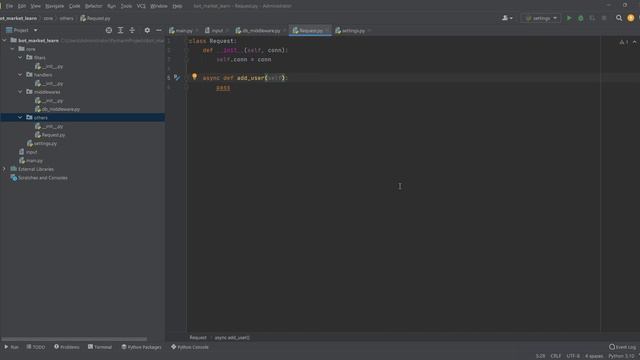
Task: Open the Code menu
Action: tap(75, 6)
